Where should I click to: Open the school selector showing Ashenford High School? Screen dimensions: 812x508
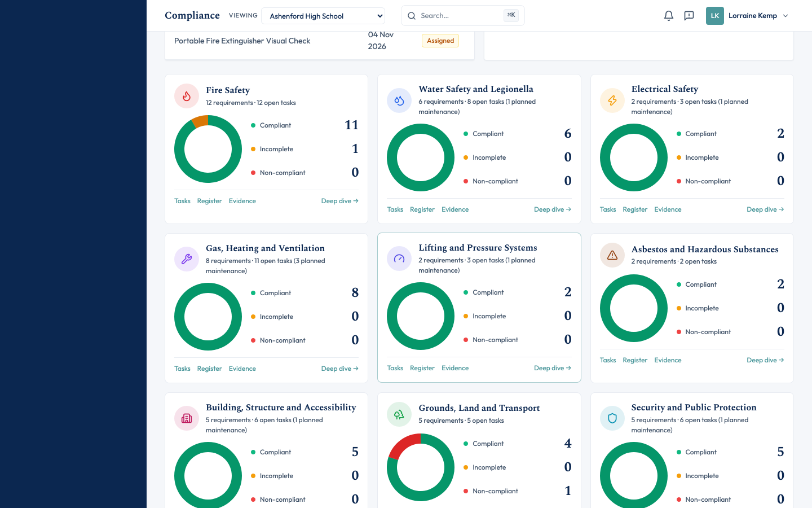pos(323,16)
